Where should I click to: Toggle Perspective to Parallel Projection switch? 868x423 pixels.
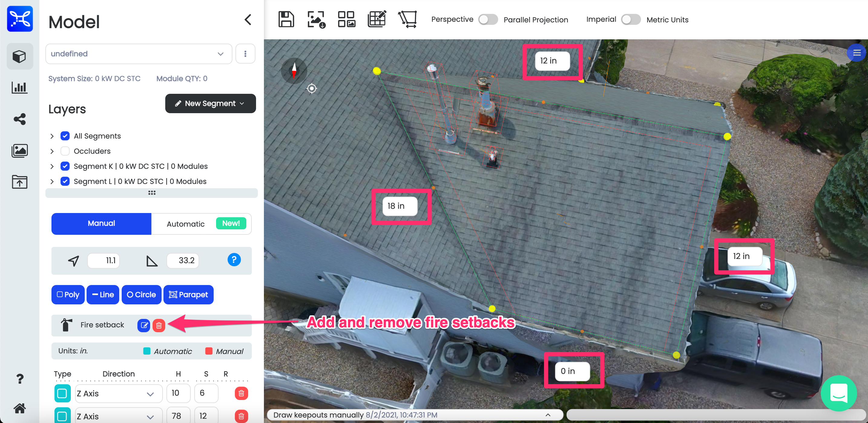pos(488,20)
